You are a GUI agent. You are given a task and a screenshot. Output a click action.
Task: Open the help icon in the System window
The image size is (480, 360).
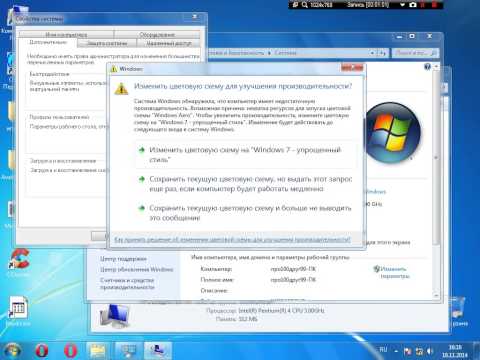point(427,67)
